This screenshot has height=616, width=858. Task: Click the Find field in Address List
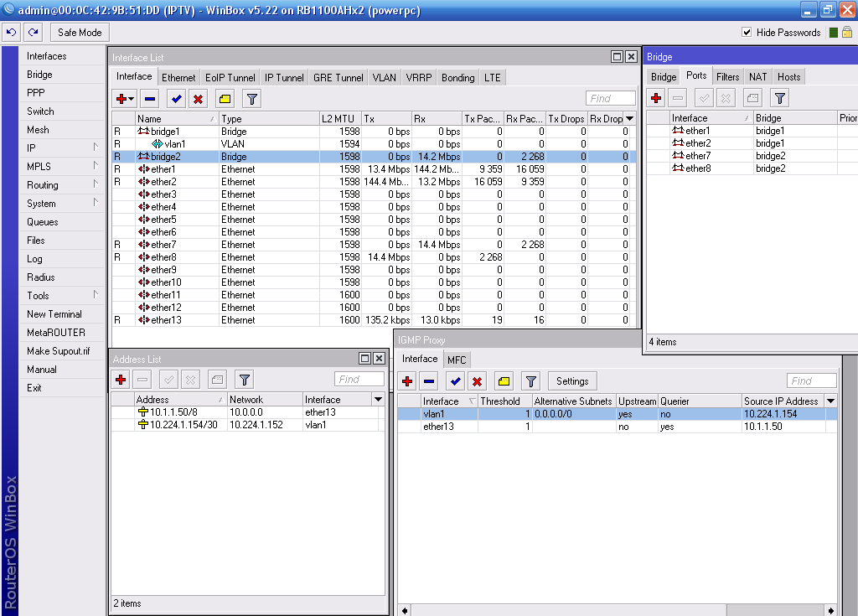359,380
